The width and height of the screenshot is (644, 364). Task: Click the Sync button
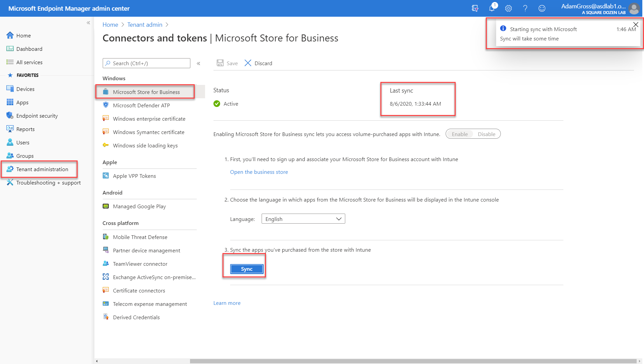click(247, 269)
